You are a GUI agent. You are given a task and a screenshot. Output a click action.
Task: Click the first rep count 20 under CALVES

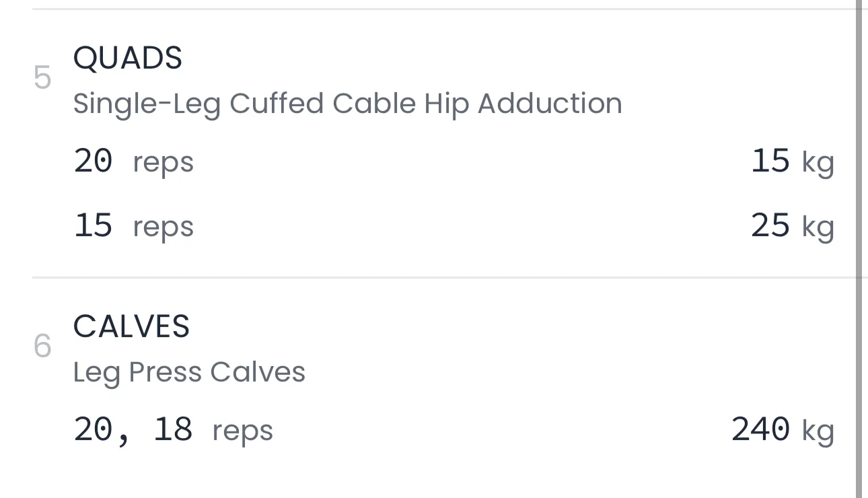click(x=93, y=429)
